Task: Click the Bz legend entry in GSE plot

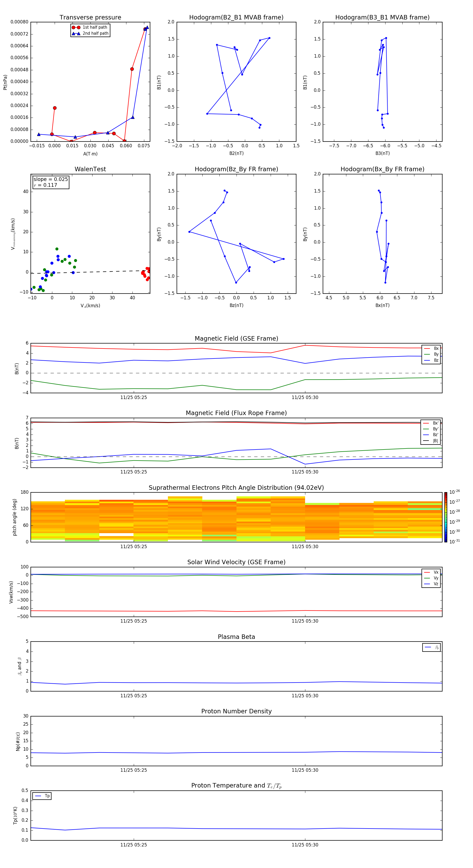Action: (431, 360)
